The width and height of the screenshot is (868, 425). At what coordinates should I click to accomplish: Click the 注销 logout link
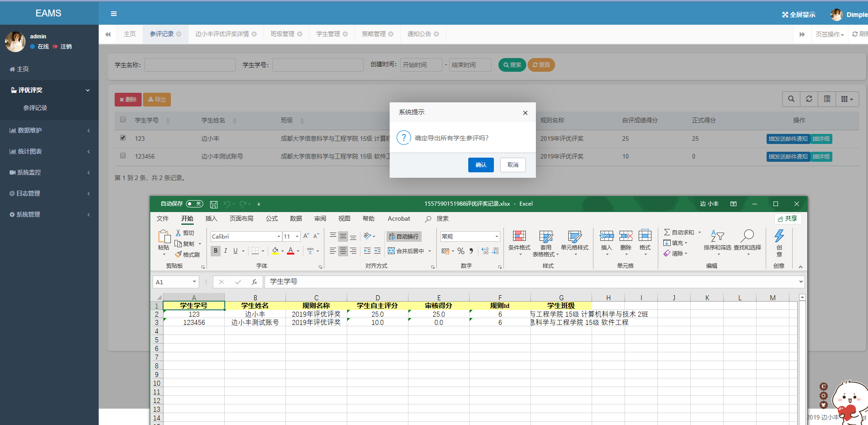click(x=62, y=47)
